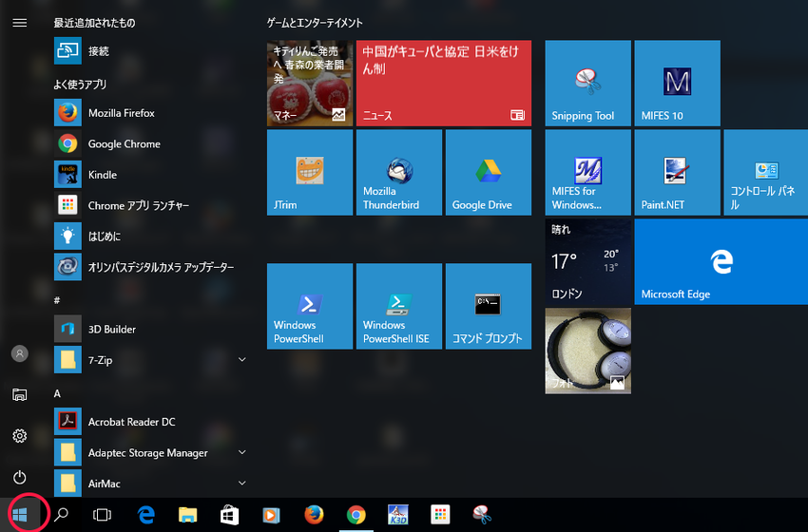Image resolution: width=808 pixels, height=532 pixels.
Task: Open the Windows PowerShell ISE tile
Action: point(399,306)
